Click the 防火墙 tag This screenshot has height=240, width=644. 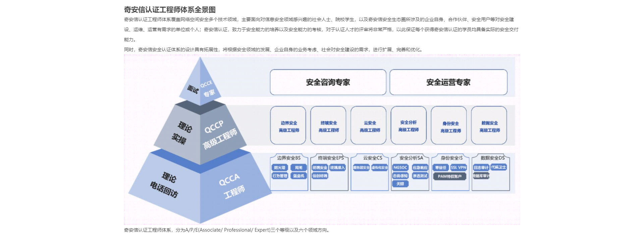(280, 168)
